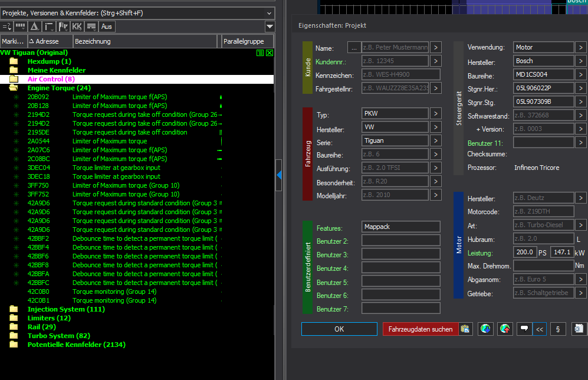The height and width of the screenshot is (380, 588).
Task: Click the paragraph sign (§) icon button
Action: pos(558,329)
